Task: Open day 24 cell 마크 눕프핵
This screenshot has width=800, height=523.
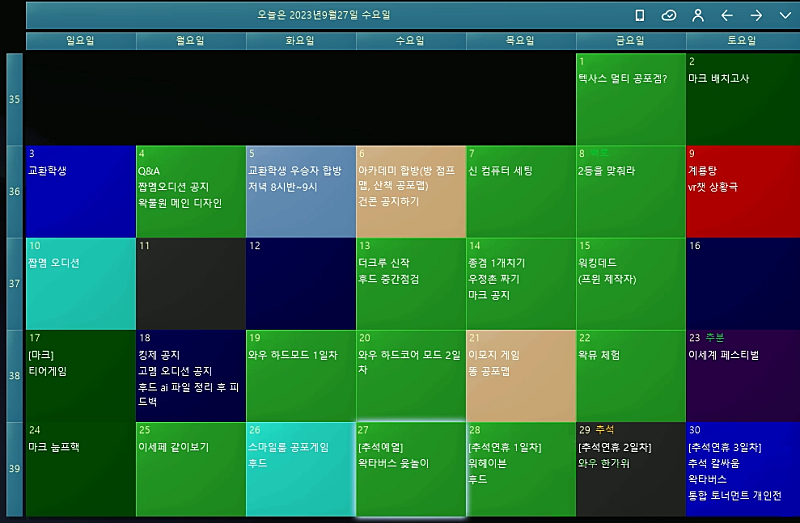Action: click(x=81, y=469)
